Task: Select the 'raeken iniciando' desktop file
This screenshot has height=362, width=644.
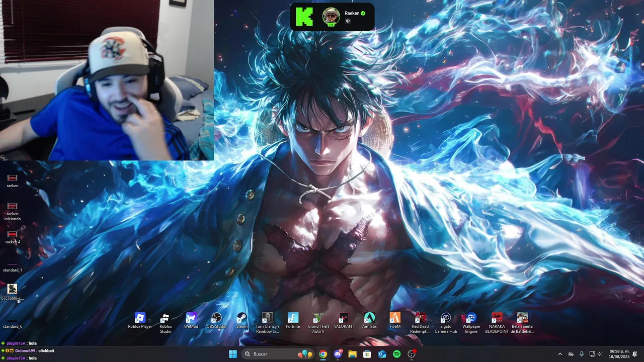Action: [13, 212]
